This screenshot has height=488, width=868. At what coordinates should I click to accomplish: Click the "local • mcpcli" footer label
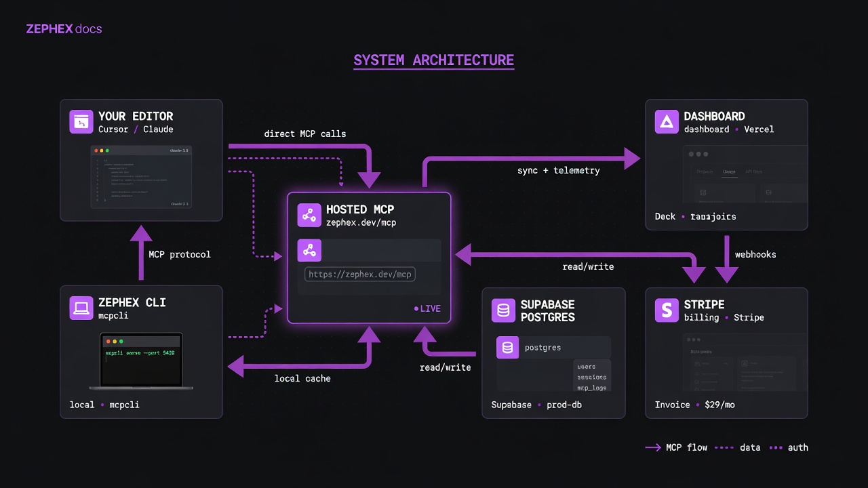104,405
